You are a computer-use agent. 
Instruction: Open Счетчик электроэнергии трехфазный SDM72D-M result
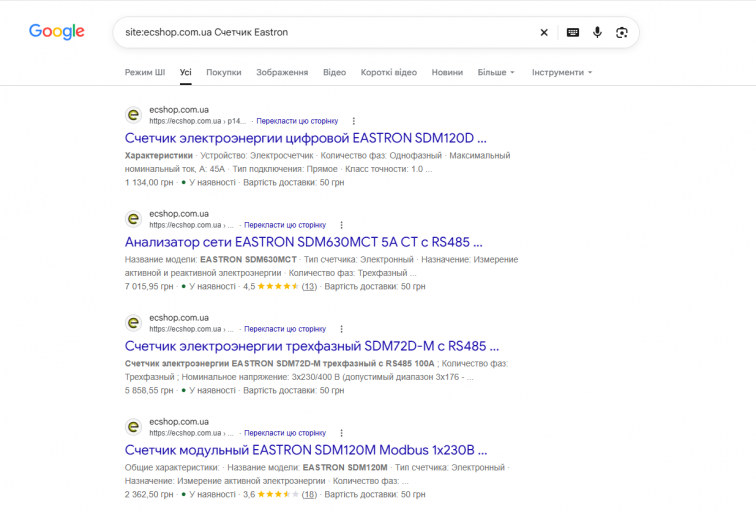click(312, 346)
